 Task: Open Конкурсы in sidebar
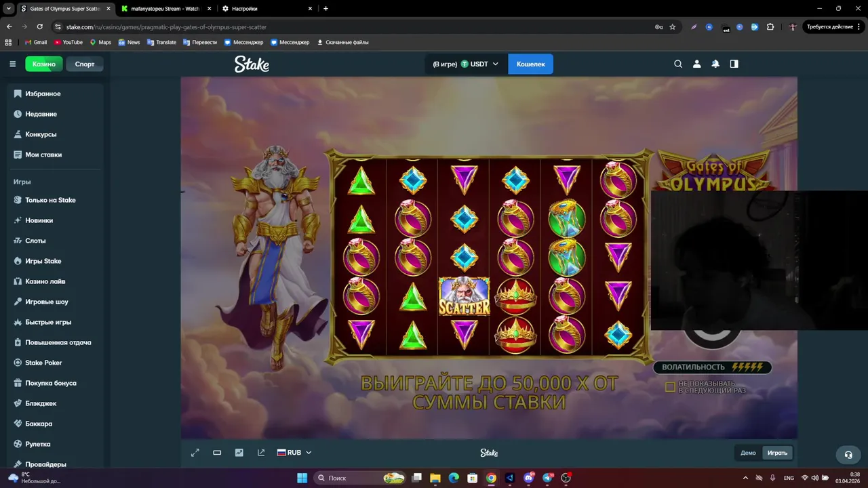(56, 134)
